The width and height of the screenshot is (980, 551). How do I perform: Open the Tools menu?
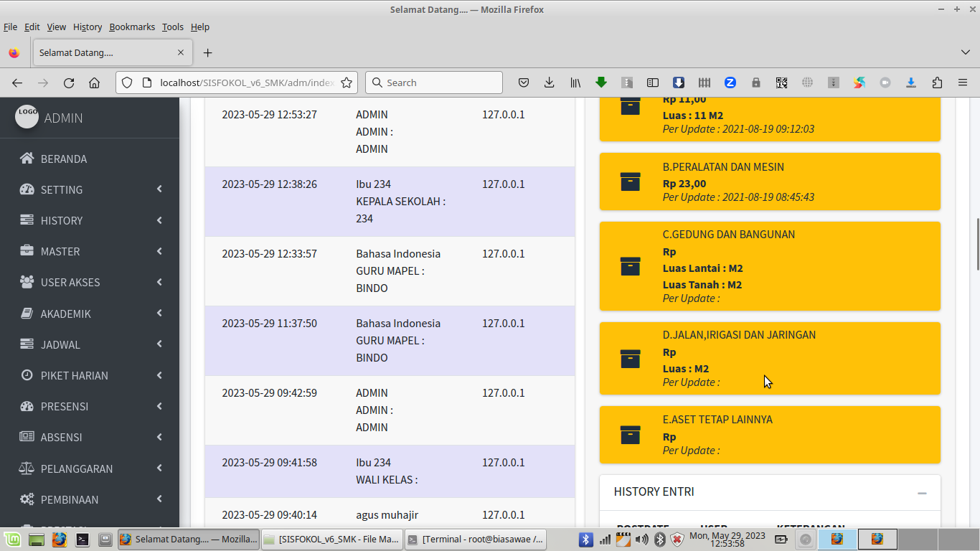[173, 27]
